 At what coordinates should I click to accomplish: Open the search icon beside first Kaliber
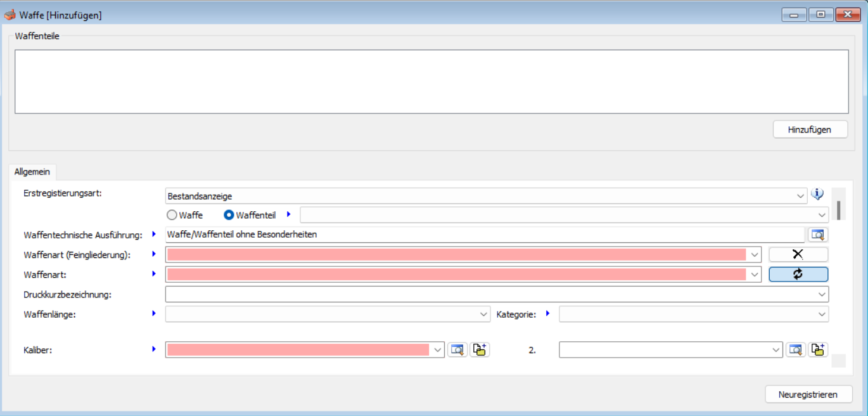click(457, 349)
